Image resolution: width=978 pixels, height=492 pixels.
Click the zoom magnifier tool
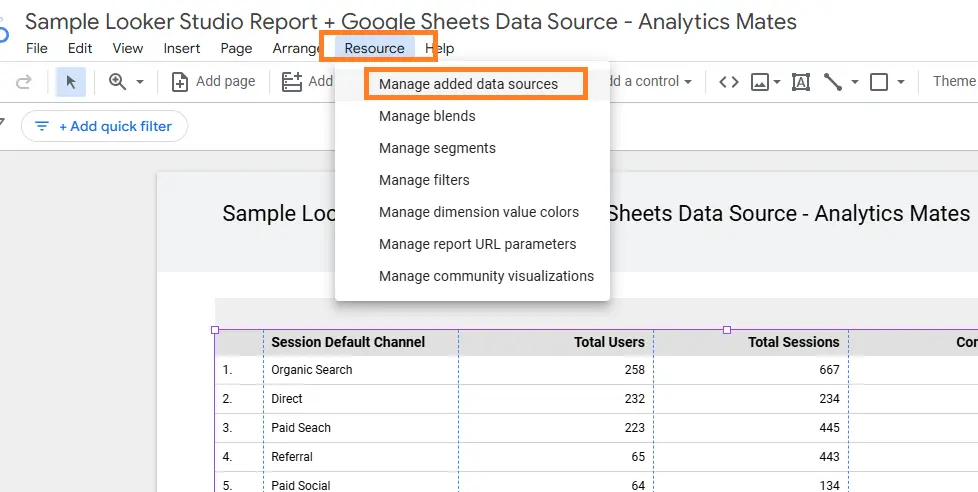click(x=118, y=82)
